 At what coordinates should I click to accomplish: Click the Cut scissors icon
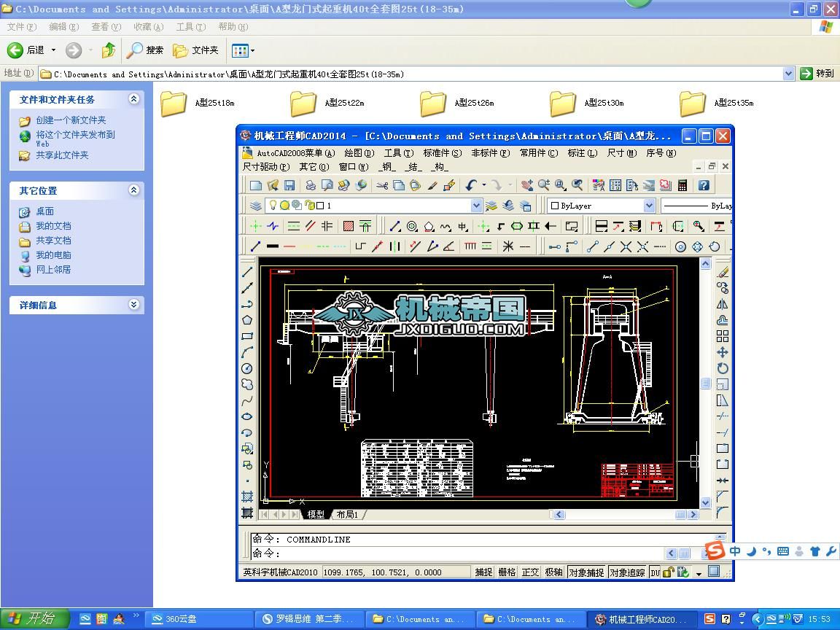[382, 186]
